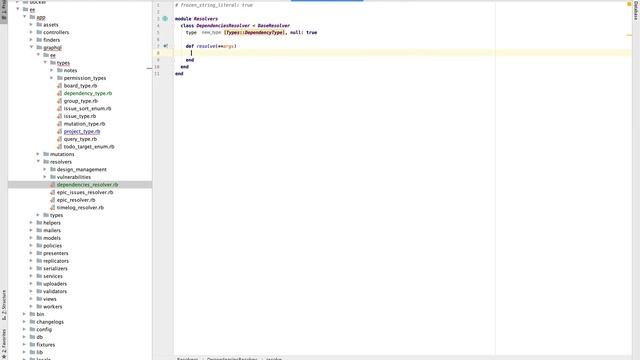Select the serializers folder label
The image size is (640, 360).
click(x=56, y=269)
